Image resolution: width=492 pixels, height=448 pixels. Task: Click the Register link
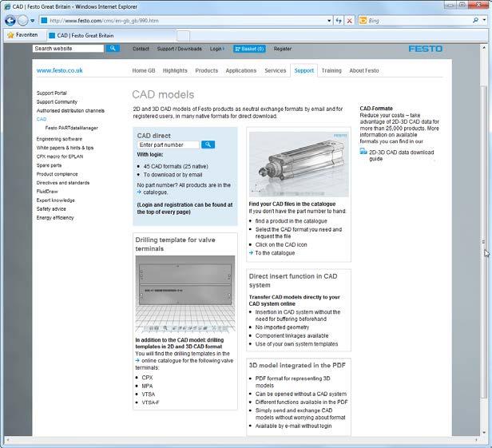point(283,49)
